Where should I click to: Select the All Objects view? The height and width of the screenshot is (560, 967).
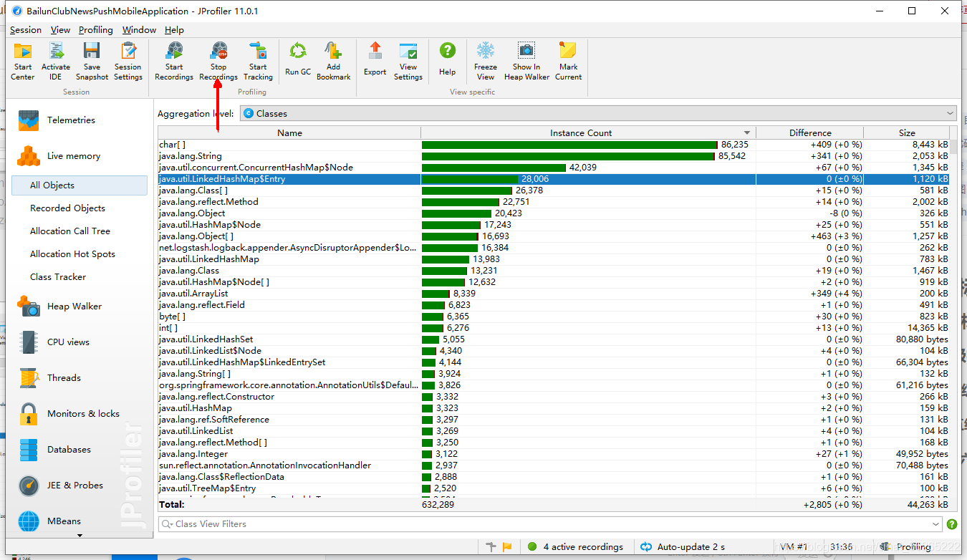coord(80,185)
